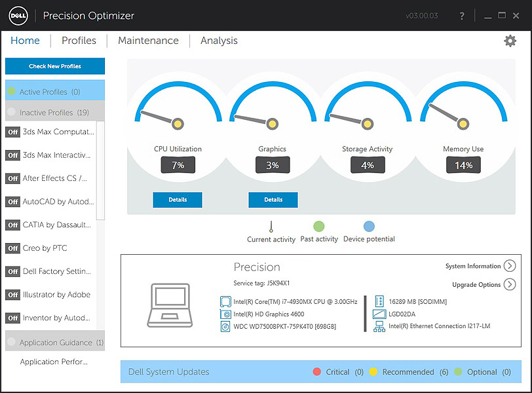Open Details under Graphics

tap(273, 200)
